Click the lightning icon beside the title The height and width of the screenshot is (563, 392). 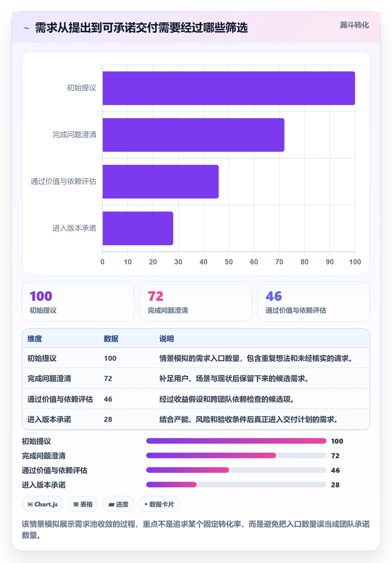tap(27, 28)
